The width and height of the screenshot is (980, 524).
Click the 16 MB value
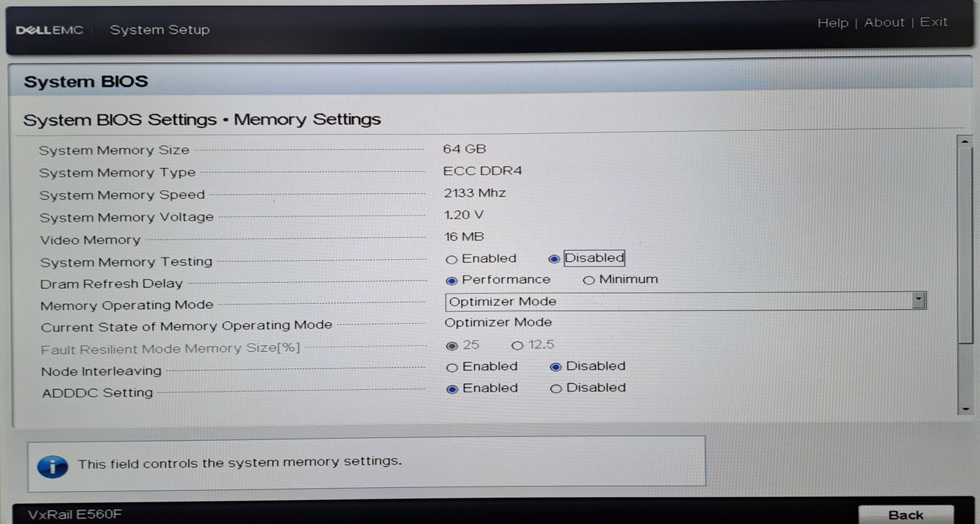pyautogui.click(x=463, y=237)
